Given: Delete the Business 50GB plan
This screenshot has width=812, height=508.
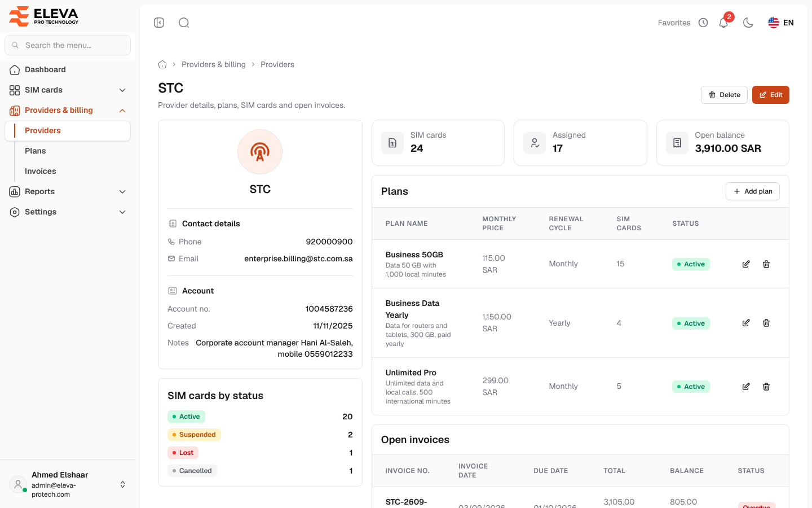Looking at the screenshot, I should (x=766, y=264).
